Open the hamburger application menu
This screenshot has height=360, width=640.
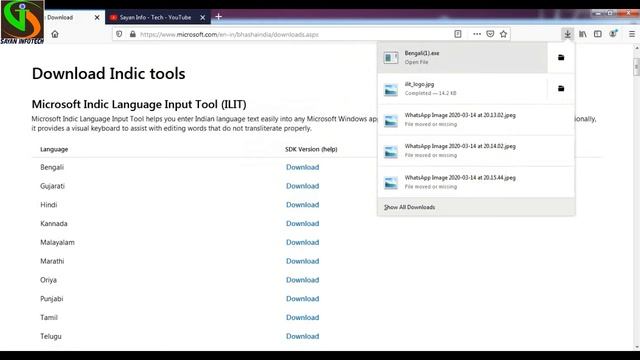coord(631,34)
